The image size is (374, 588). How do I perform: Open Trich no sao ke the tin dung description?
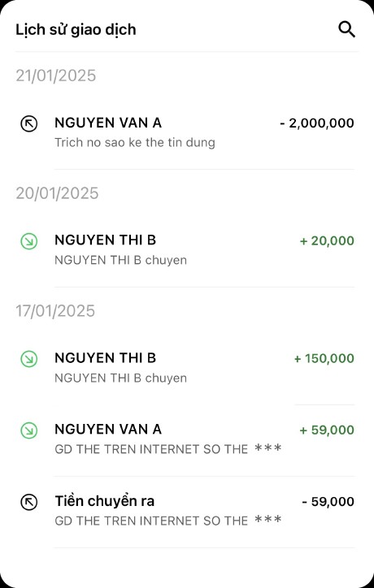coord(135,143)
